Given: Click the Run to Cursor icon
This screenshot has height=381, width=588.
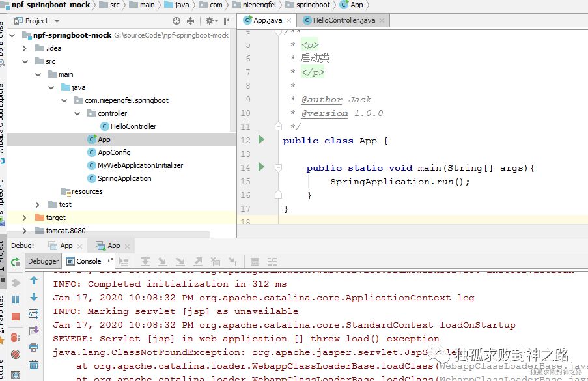Looking at the screenshot, I should (x=233, y=262).
